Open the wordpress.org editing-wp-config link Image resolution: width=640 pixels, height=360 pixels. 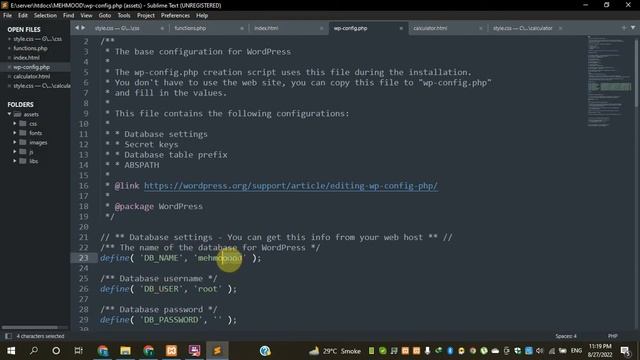pyautogui.click(x=291, y=186)
